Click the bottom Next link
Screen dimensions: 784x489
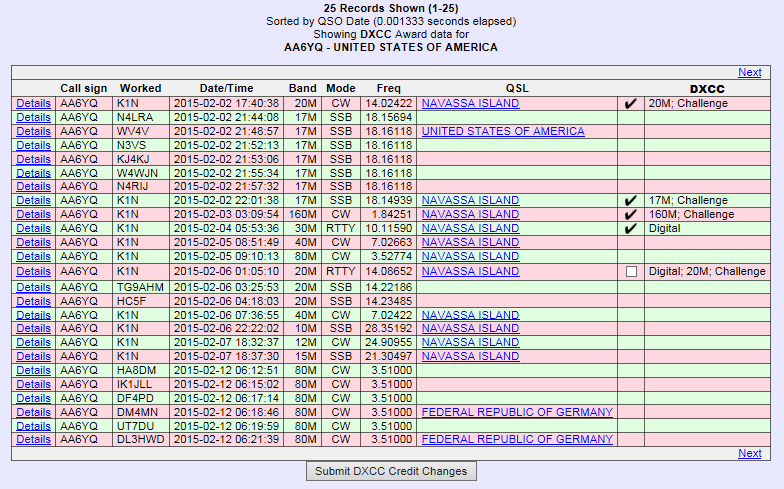pyautogui.click(x=749, y=453)
